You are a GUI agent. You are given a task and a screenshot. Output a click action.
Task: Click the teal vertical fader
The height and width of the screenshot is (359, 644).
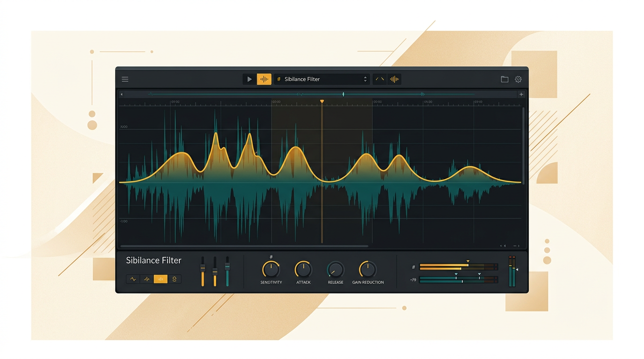[227, 271]
